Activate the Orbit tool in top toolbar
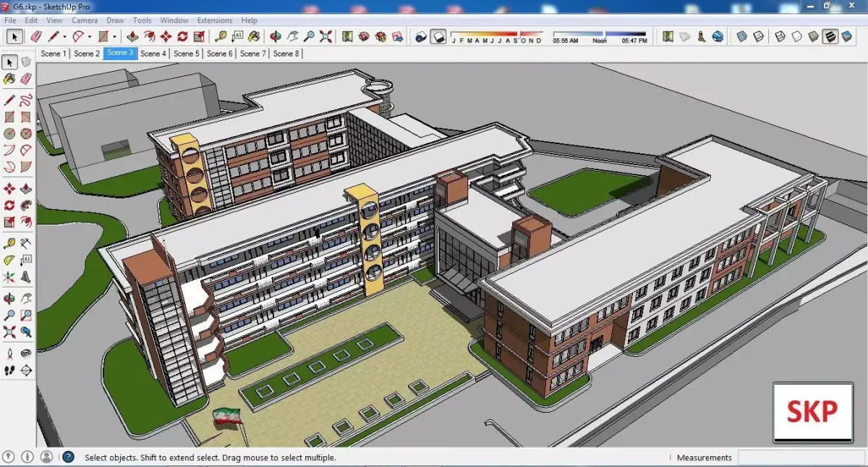This screenshot has height=467, width=868. (276, 36)
